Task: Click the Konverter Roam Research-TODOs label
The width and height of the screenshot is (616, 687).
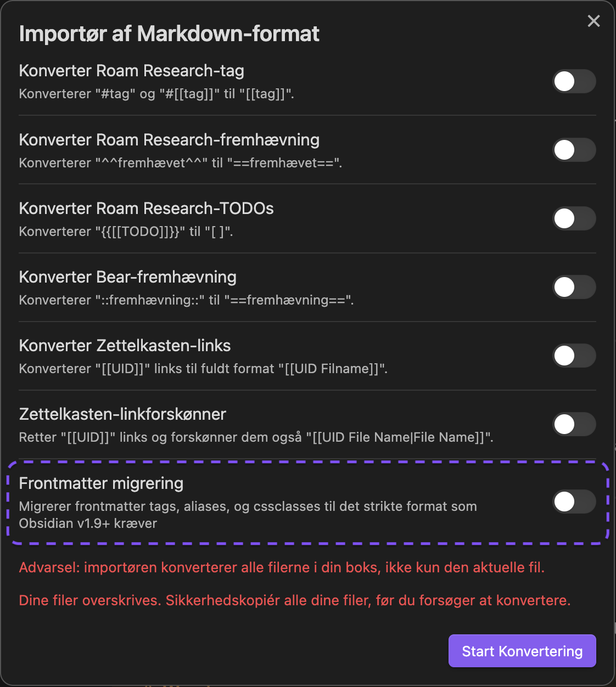Action: 146,209
